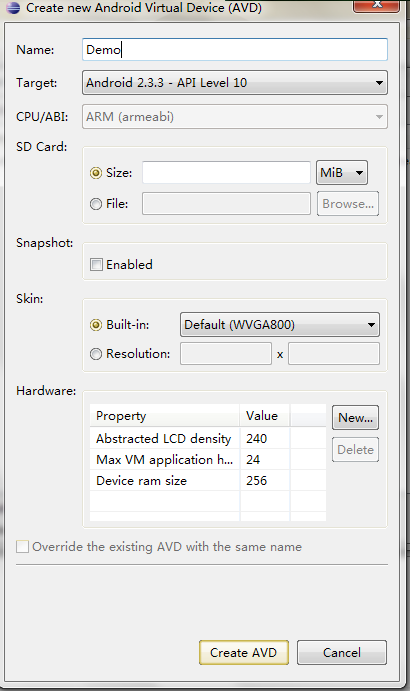410x691 pixels.
Task: Select the Resolution radio button
Action: coord(96,354)
